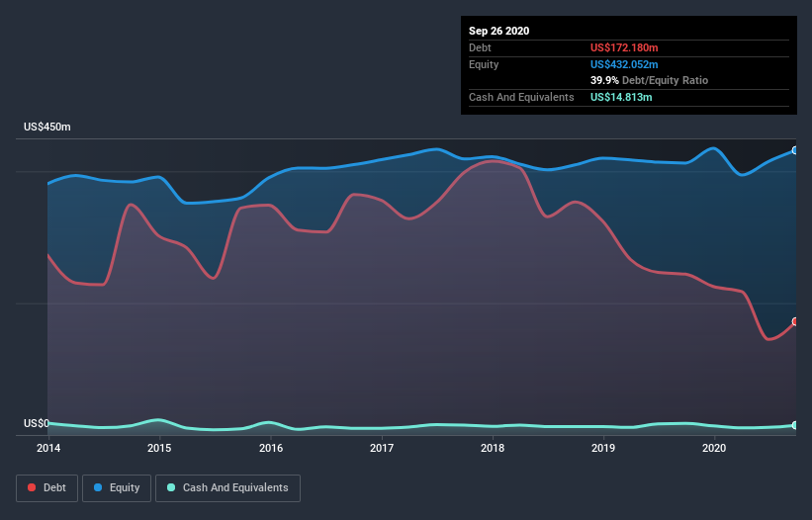This screenshot has width=812, height=520.
Task: Select the 2018 axis label
Action: (x=493, y=448)
